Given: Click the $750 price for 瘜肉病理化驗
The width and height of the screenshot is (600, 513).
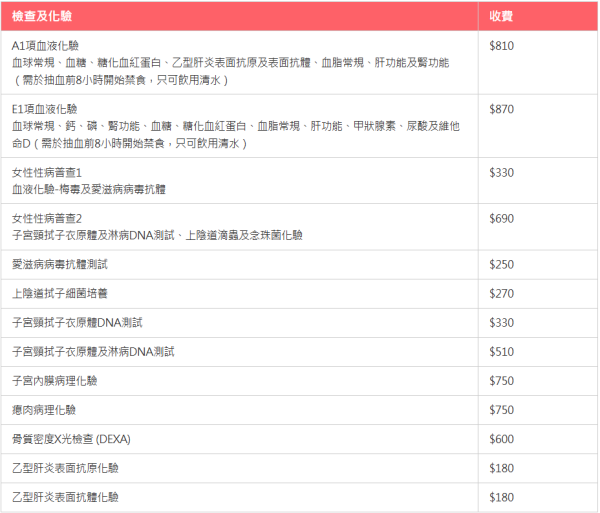Looking at the screenshot, I should coord(501,410).
